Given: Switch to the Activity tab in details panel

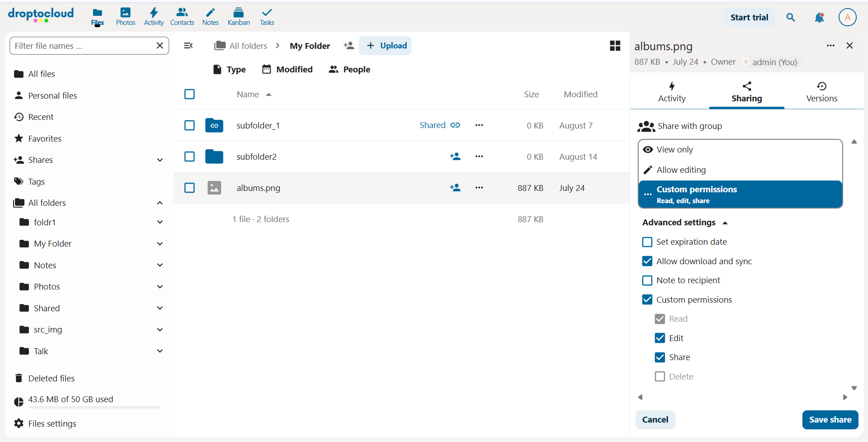Looking at the screenshot, I should point(672,92).
